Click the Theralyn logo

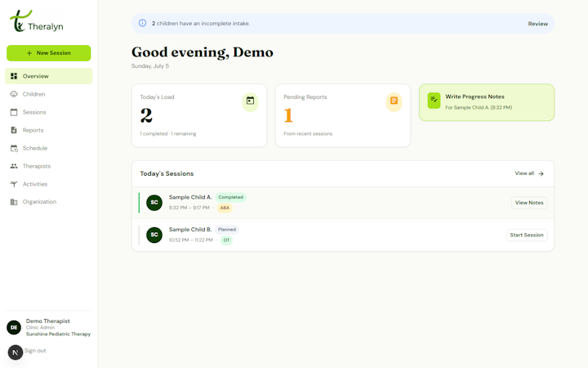click(x=37, y=21)
